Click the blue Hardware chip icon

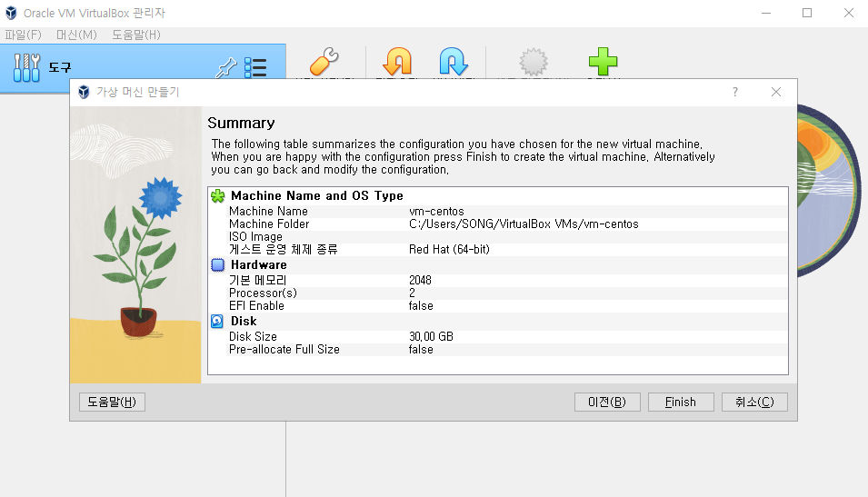pos(217,265)
